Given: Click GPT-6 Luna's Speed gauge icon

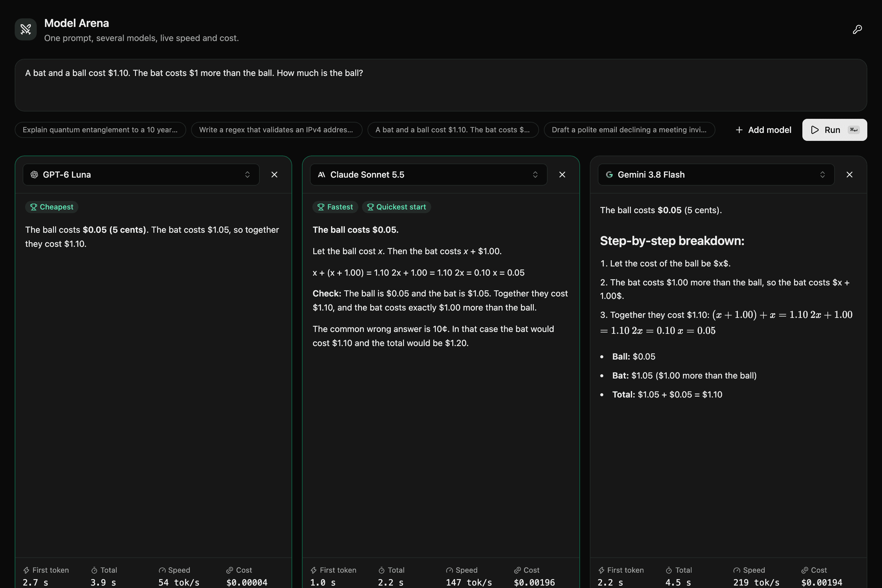Looking at the screenshot, I should point(162,570).
